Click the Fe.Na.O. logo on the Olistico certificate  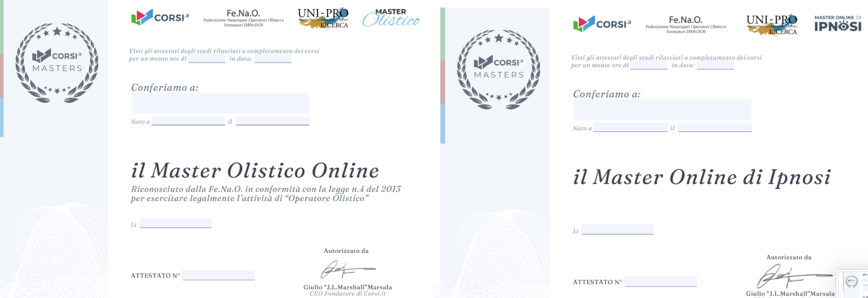[244, 18]
